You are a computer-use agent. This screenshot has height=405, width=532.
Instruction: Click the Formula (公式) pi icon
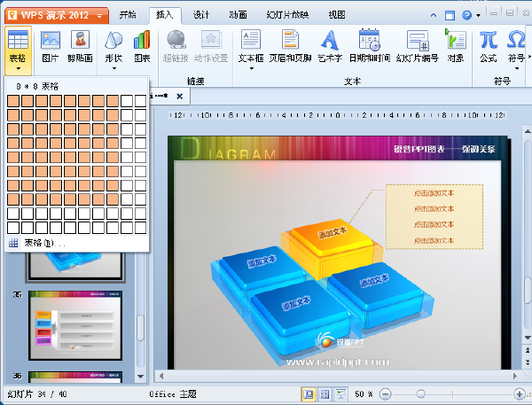click(489, 45)
